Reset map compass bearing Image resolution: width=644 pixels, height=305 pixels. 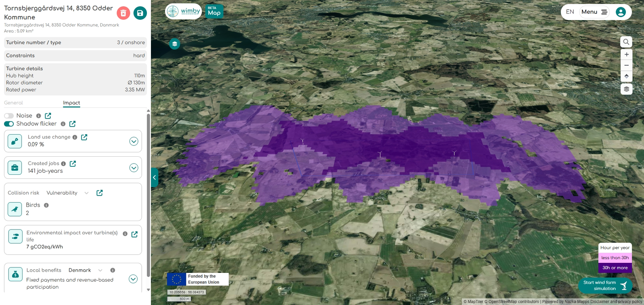click(626, 76)
